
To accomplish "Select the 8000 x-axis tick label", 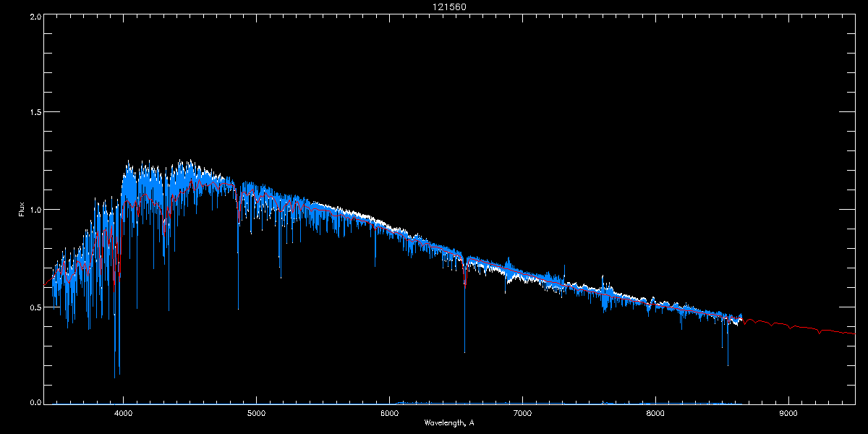I will [655, 414].
